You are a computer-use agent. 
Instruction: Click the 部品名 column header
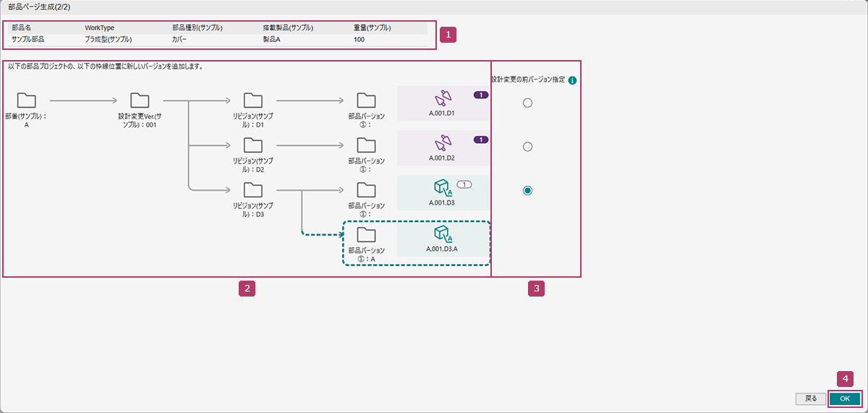(22, 28)
